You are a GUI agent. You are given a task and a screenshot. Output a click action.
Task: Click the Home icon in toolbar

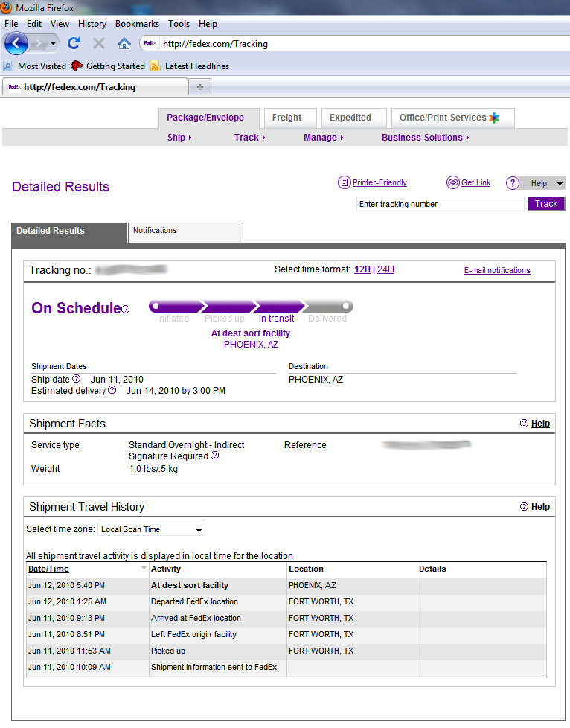(124, 44)
